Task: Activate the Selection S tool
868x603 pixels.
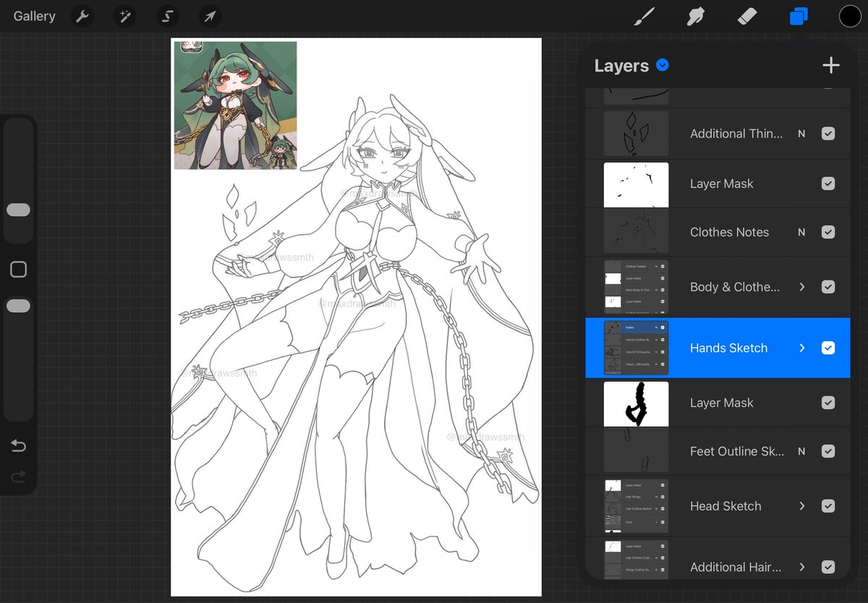Action: 167,16
